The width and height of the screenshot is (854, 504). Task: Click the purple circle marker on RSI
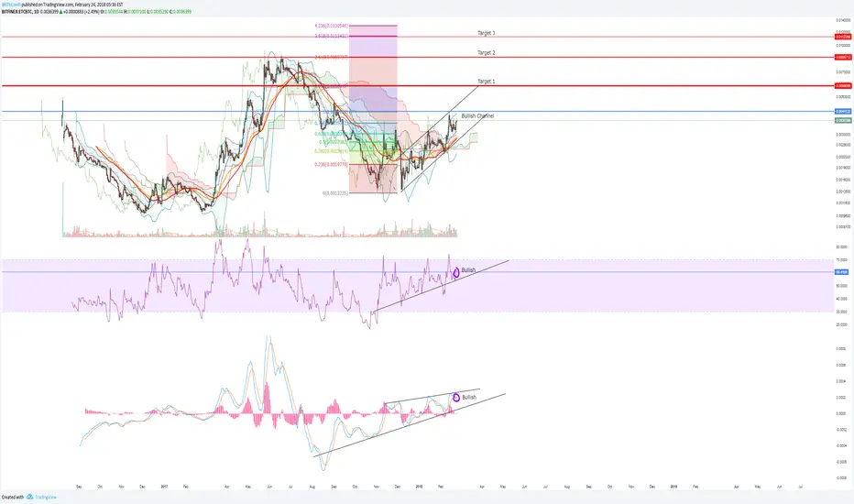click(x=456, y=272)
